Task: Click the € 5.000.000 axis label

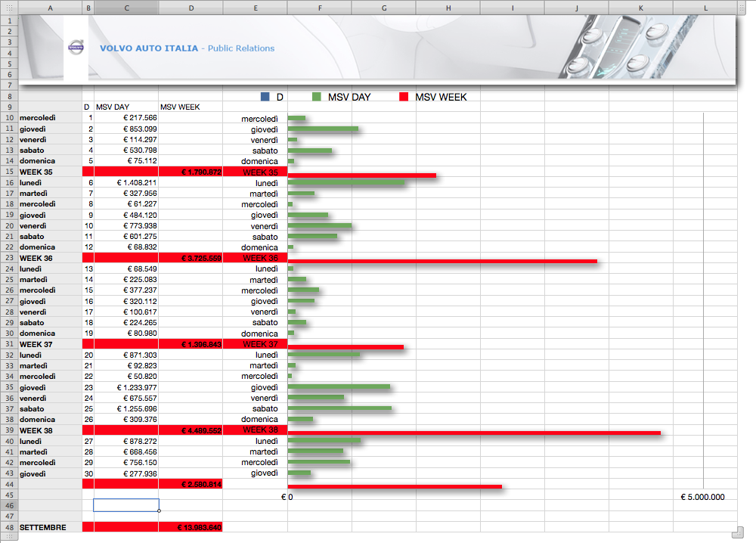Action: pyautogui.click(x=702, y=497)
